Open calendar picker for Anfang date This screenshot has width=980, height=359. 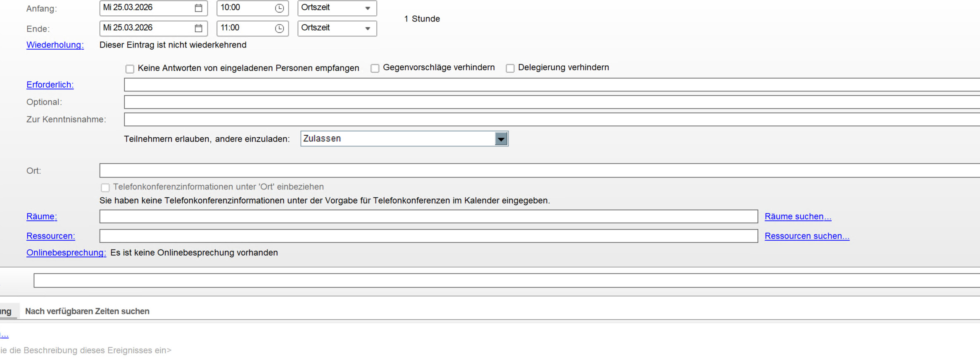coord(198,8)
